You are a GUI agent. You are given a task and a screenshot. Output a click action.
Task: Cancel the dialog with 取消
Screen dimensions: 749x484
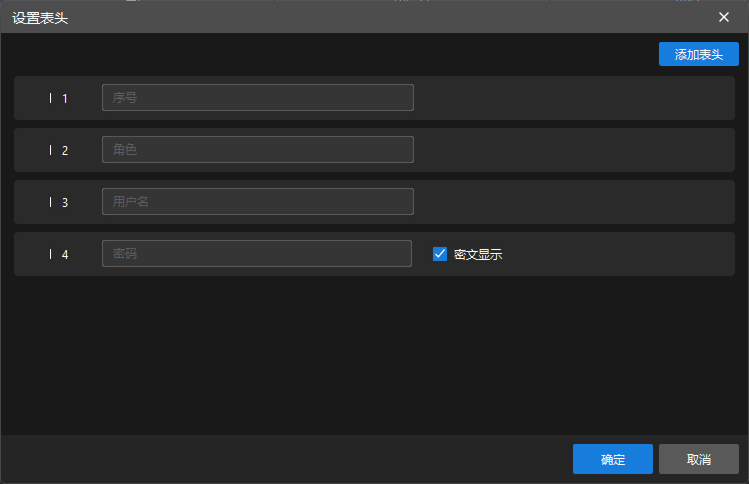point(698,459)
